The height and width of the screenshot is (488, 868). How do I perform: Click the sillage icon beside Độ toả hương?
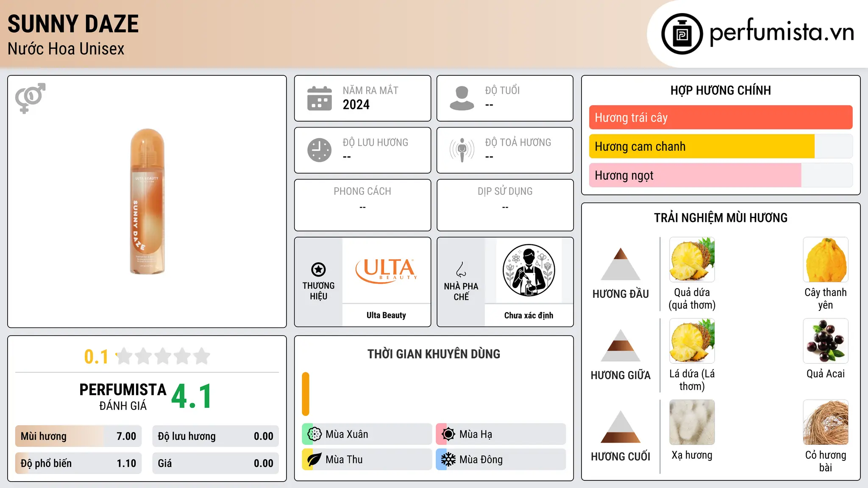pos(462,150)
